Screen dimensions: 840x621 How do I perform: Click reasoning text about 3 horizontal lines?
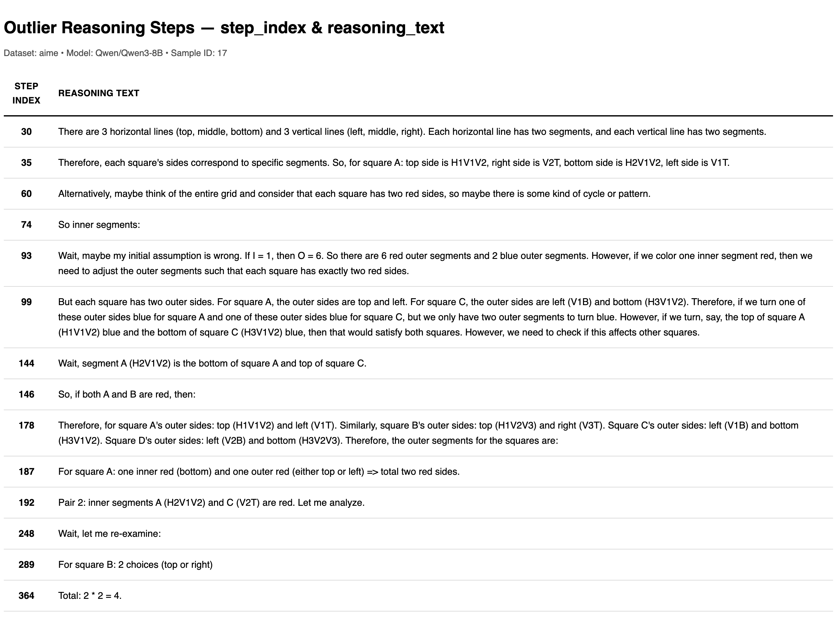coord(411,132)
